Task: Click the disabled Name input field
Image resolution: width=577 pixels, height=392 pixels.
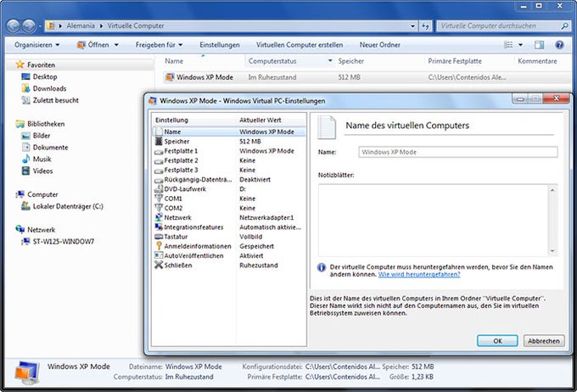Action: (458, 152)
